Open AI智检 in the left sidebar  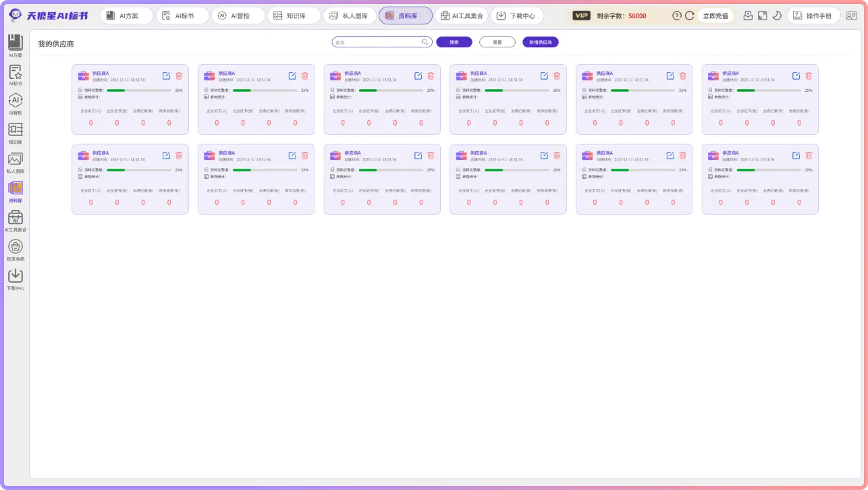point(15,103)
